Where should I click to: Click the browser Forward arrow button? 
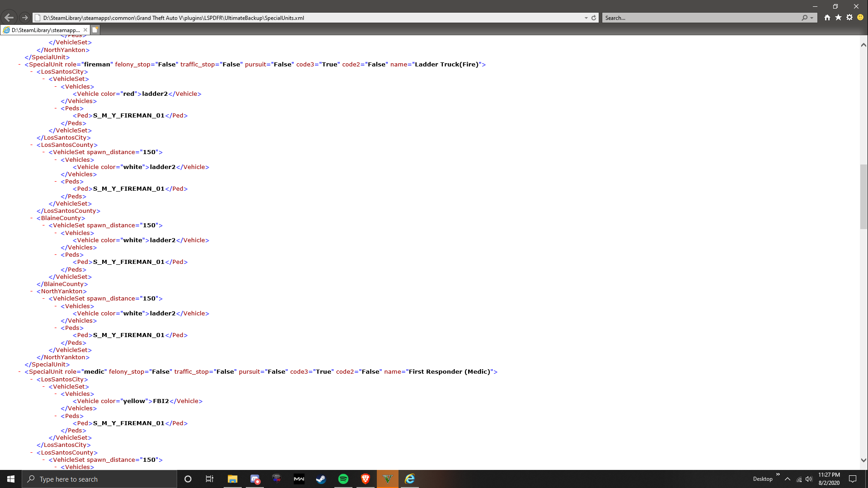pos(25,18)
